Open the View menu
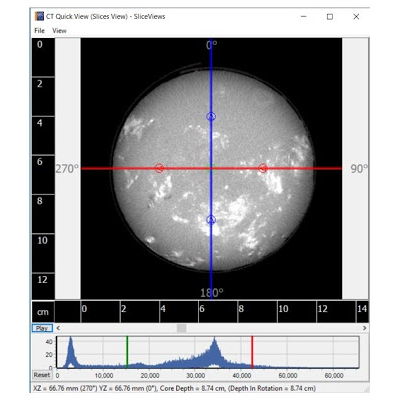This screenshot has width=399, height=401. (59, 31)
